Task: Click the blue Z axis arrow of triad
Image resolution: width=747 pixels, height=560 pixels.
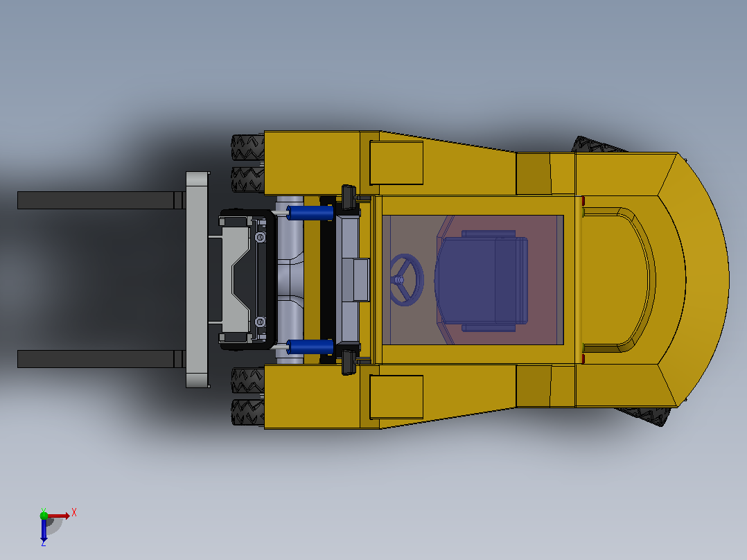Action: point(44,530)
